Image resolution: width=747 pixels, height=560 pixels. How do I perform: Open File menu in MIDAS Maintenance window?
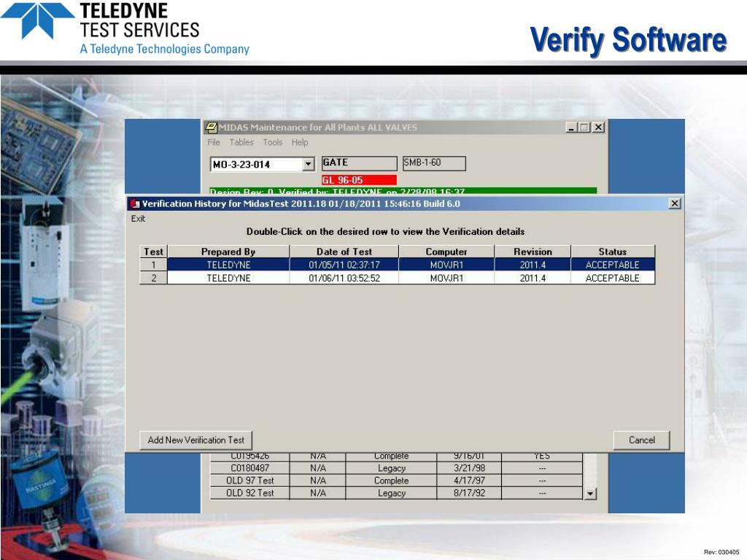[x=214, y=142]
